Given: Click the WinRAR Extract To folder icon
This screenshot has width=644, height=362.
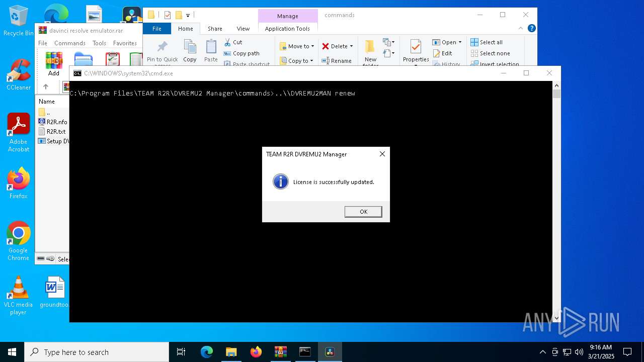Looking at the screenshot, I should pyautogui.click(x=84, y=60).
